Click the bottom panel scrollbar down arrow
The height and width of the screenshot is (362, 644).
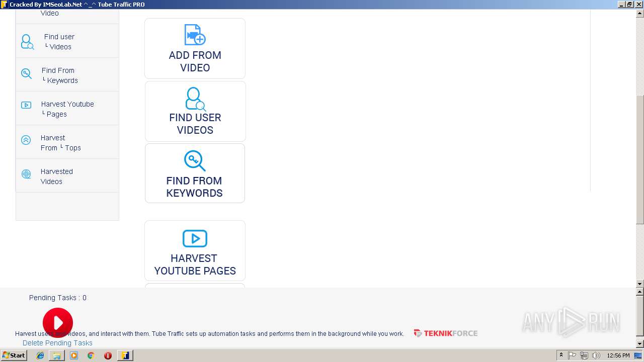pos(640,344)
